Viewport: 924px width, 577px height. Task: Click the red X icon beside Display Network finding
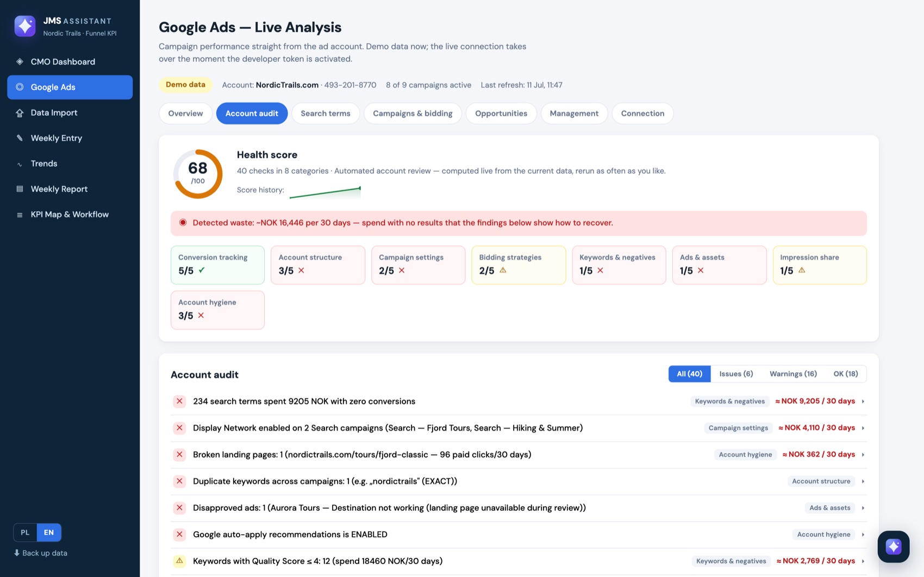click(179, 428)
